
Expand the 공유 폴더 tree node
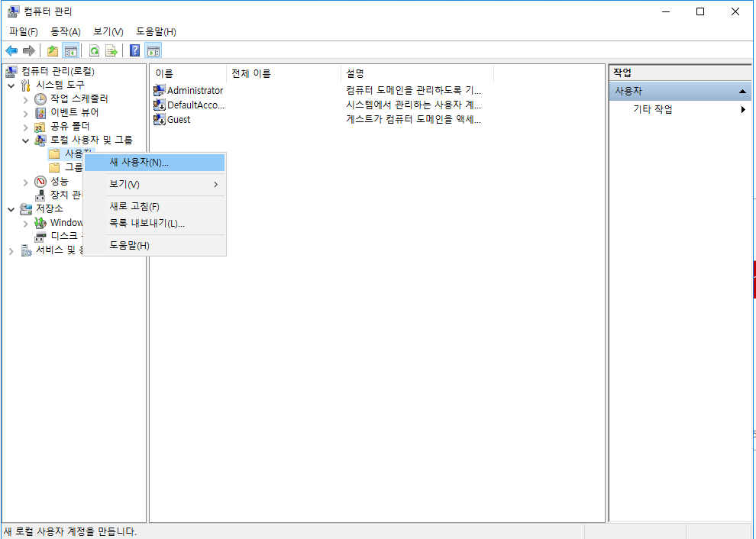coord(25,127)
